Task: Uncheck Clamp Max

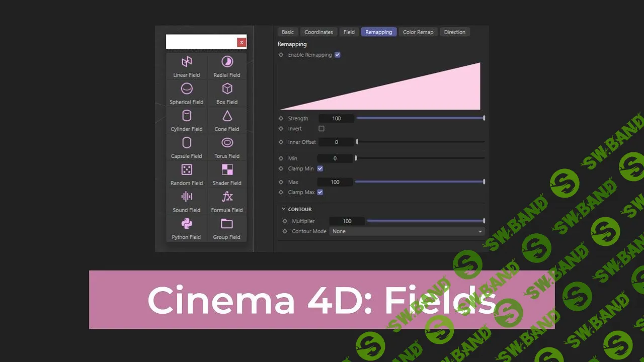Action: (x=320, y=192)
